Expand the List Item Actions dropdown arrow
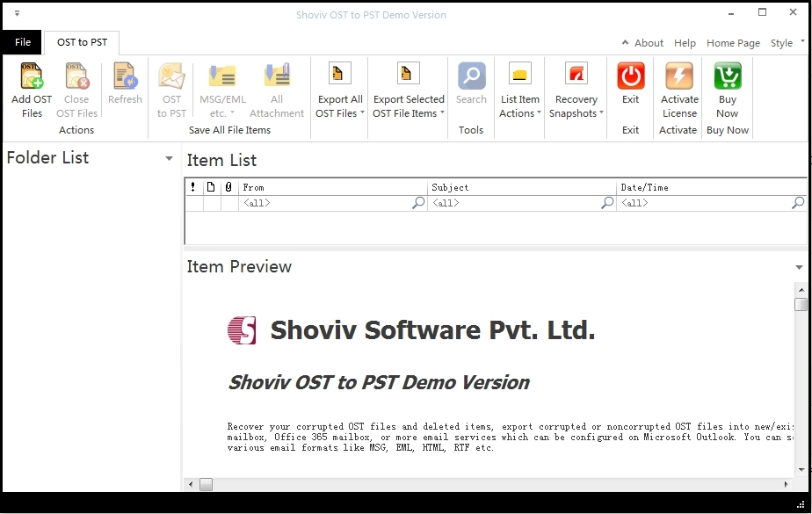This screenshot has width=812, height=514. (x=539, y=112)
